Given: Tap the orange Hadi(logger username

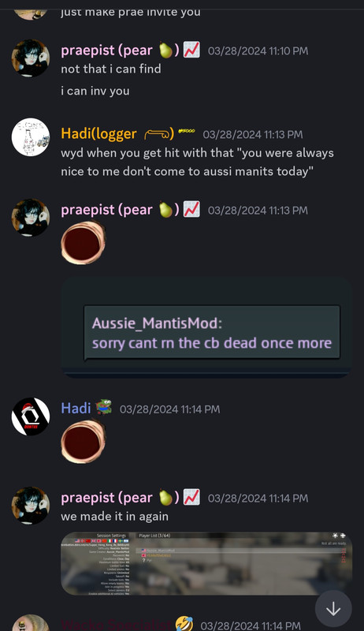Looking at the screenshot, I should coord(98,133).
